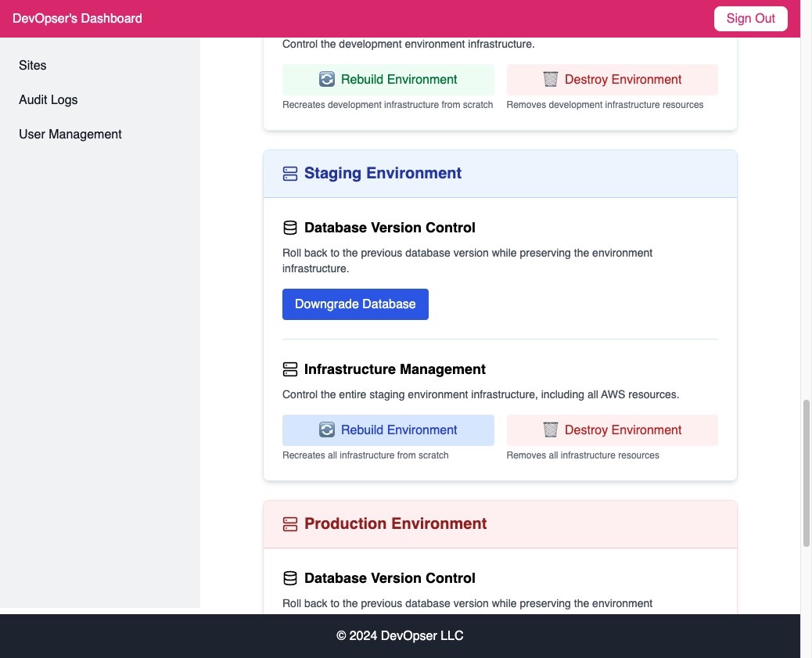This screenshot has height=658, width=812.
Task: Click the Staging Environment heading
Action: (x=383, y=173)
